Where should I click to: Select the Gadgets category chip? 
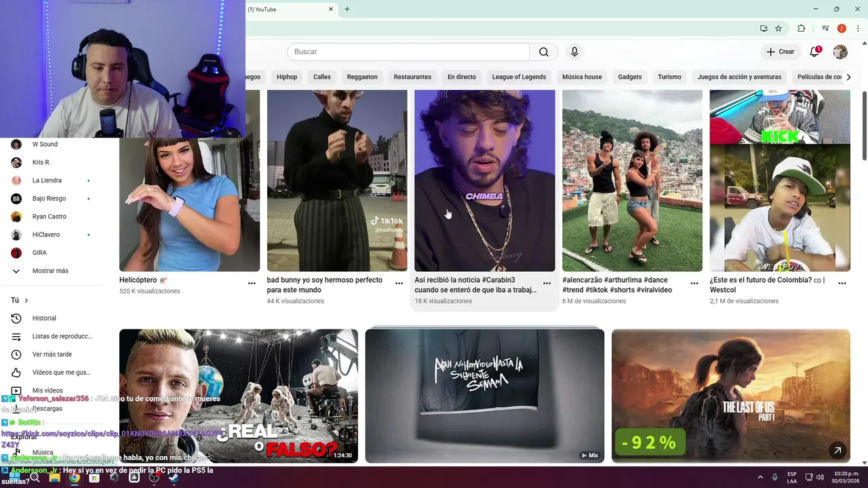point(630,77)
